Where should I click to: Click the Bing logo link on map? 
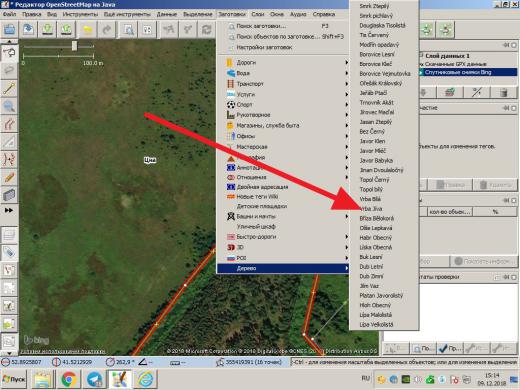pos(37,340)
